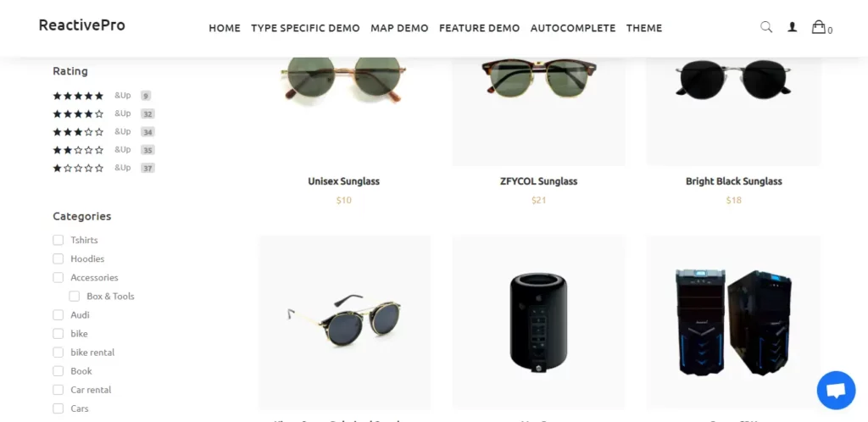Open the ZFYCOL Sunglass product link

pyautogui.click(x=538, y=181)
